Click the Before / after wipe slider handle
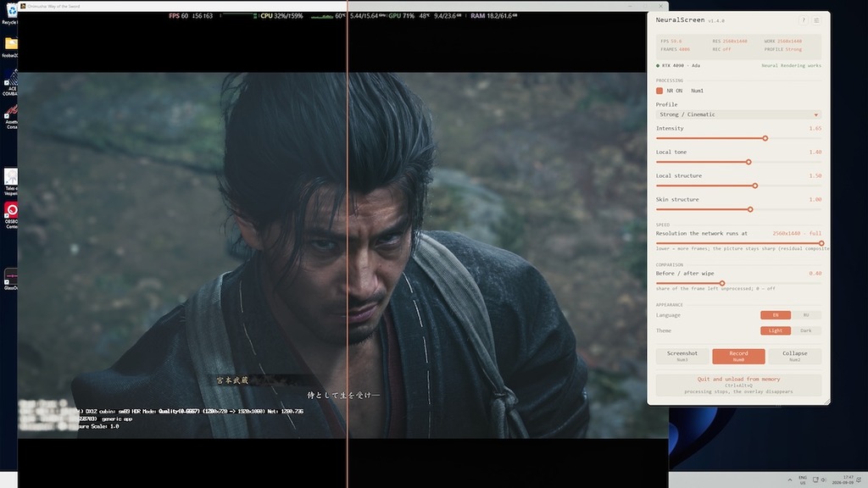The image size is (868, 488). pyautogui.click(x=722, y=283)
